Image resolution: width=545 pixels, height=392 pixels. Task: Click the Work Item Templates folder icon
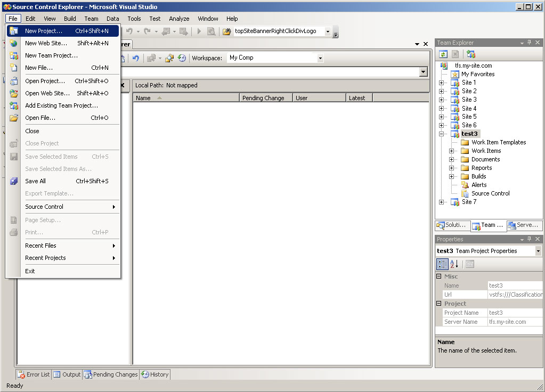point(465,142)
